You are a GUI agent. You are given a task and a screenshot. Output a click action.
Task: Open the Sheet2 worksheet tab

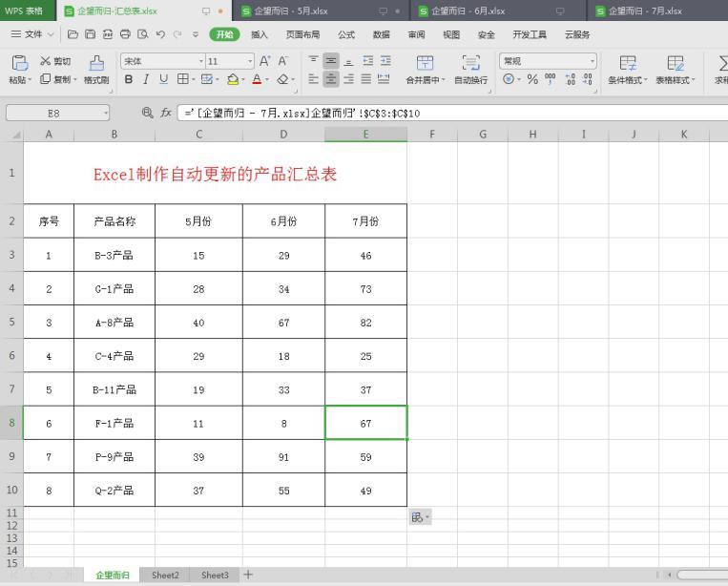click(165, 575)
